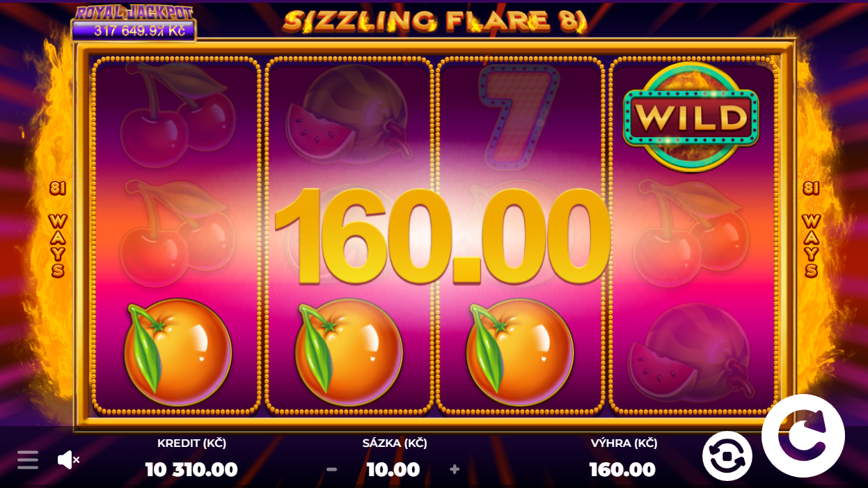Decrease the bet with minus button
This screenshot has width=868, height=488.
click(x=332, y=469)
